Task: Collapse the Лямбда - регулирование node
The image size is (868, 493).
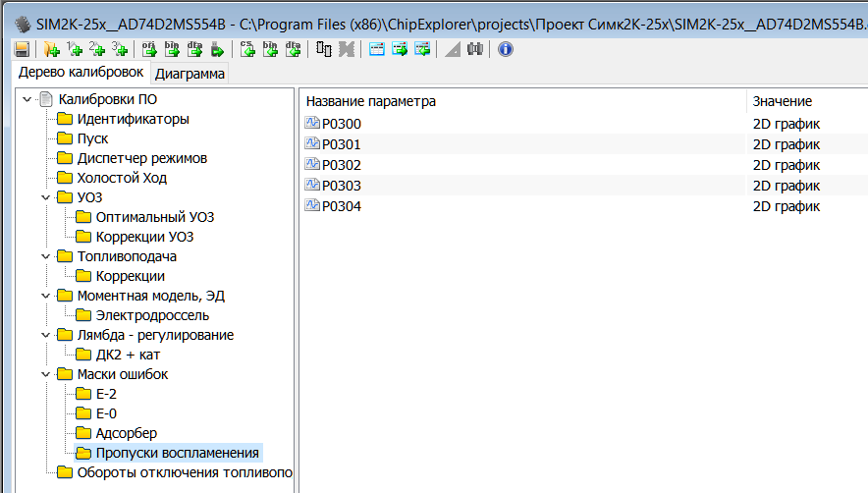Action: [x=45, y=335]
